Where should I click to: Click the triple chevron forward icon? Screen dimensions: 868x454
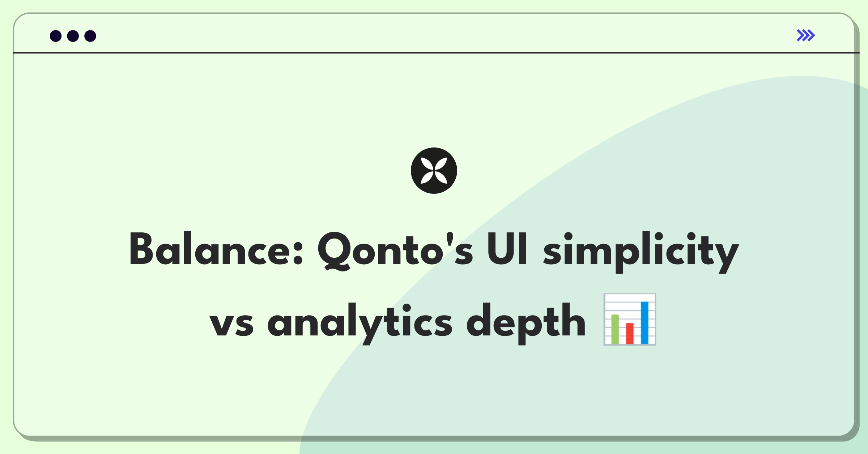tap(805, 35)
